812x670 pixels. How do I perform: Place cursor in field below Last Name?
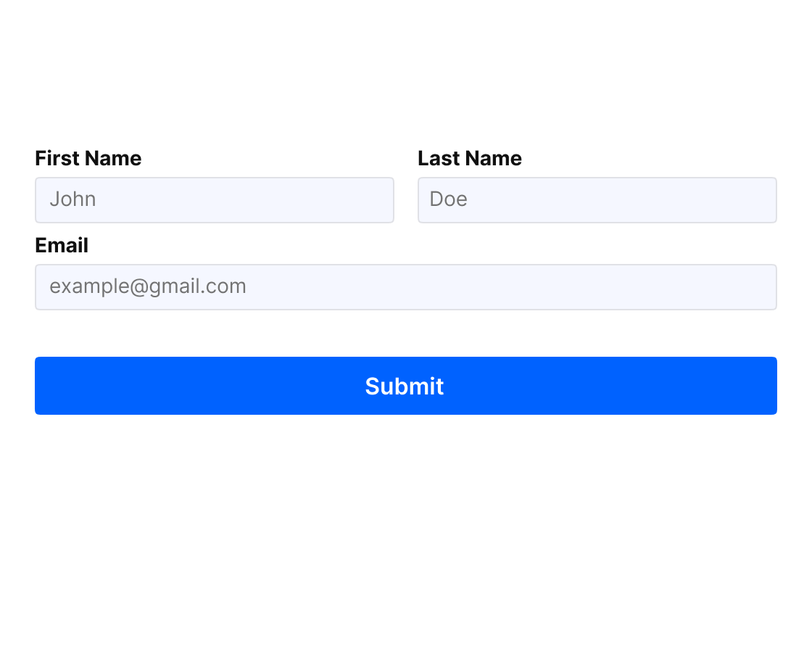coord(597,200)
